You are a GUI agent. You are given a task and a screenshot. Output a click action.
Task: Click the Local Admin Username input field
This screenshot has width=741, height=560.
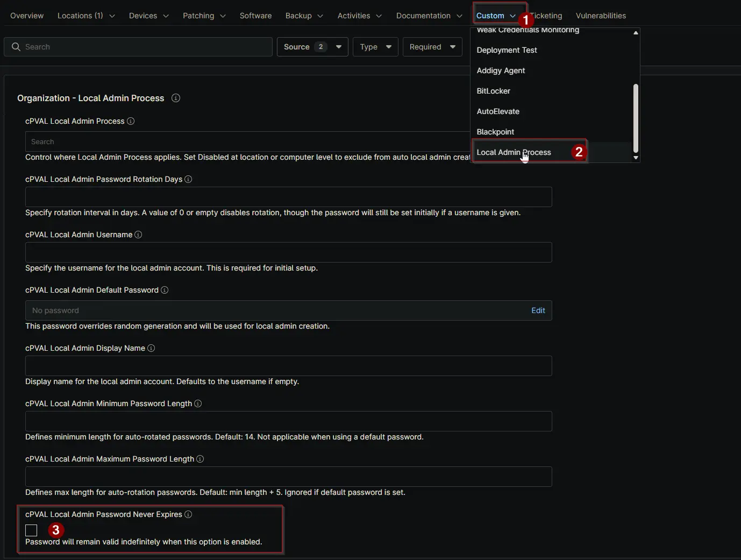[288, 252]
